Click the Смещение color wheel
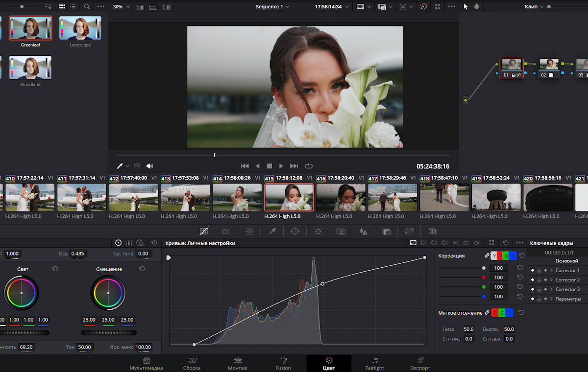588x372 pixels. tap(108, 293)
